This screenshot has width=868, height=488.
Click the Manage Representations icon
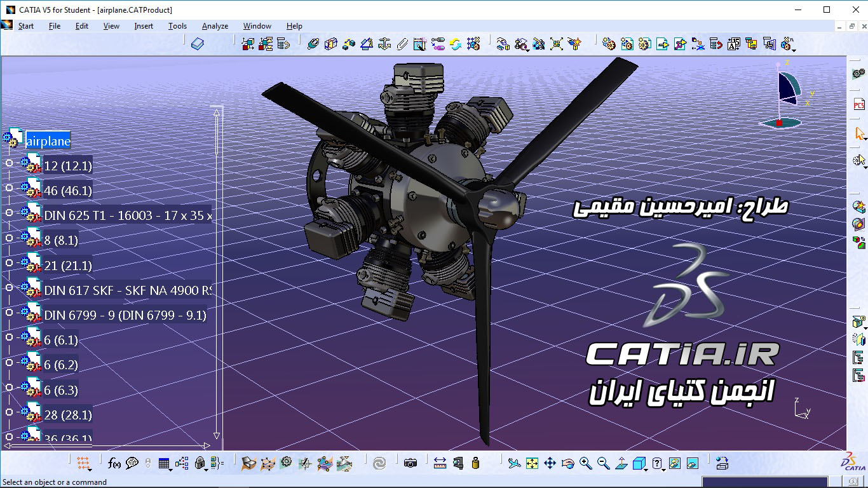pyautogui.click(x=770, y=44)
